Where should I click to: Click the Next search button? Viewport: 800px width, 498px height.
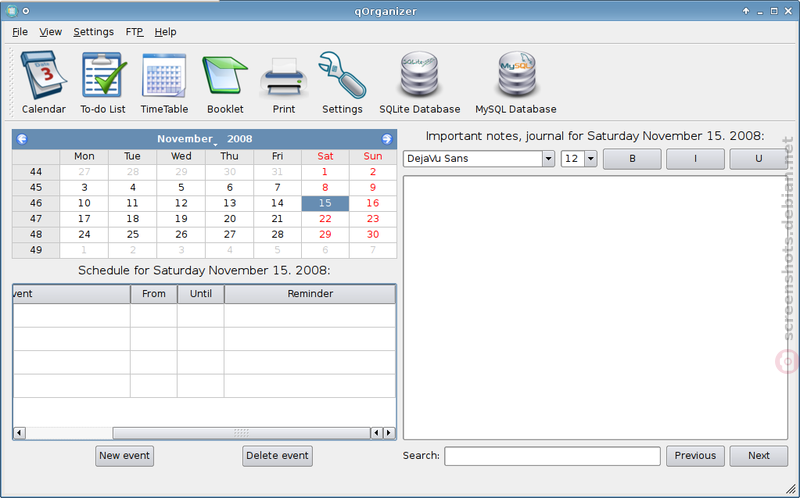click(x=759, y=456)
